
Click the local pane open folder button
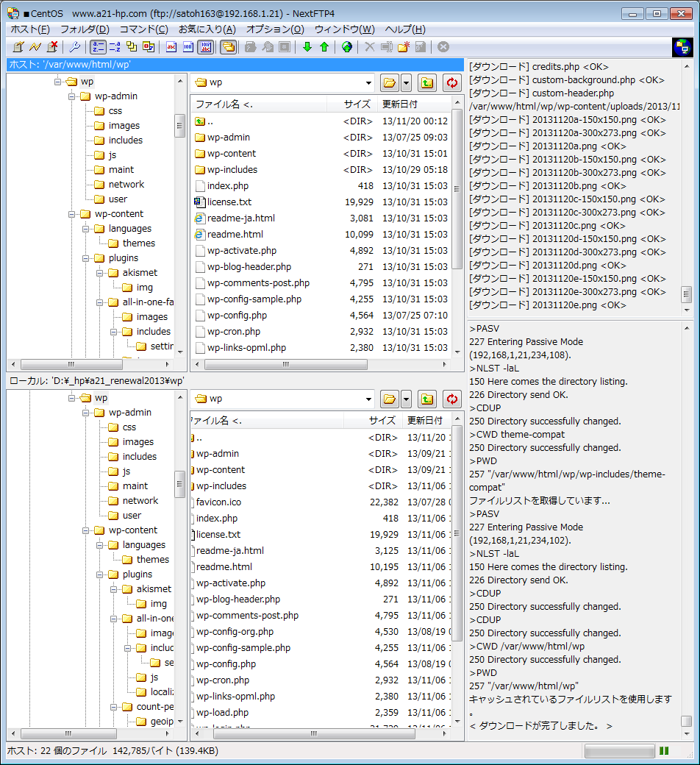(390, 399)
